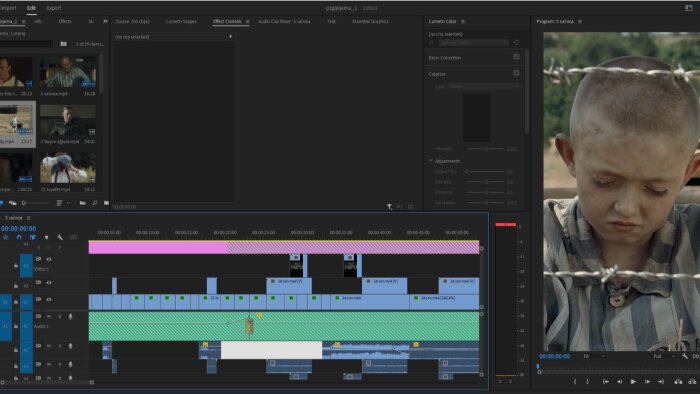The height and width of the screenshot is (394, 700).
Task: Go to Out point in program monitor
Action: tap(661, 382)
